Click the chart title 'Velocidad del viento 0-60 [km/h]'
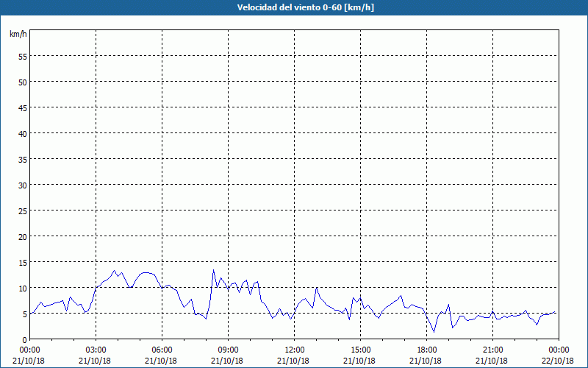The image size is (588, 368). pos(305,7)
